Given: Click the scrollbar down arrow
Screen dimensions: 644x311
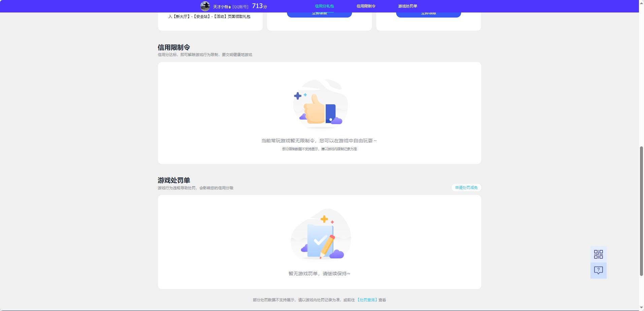Looking at the screenshot, I should pyautogui.click(x=641, y=308).
